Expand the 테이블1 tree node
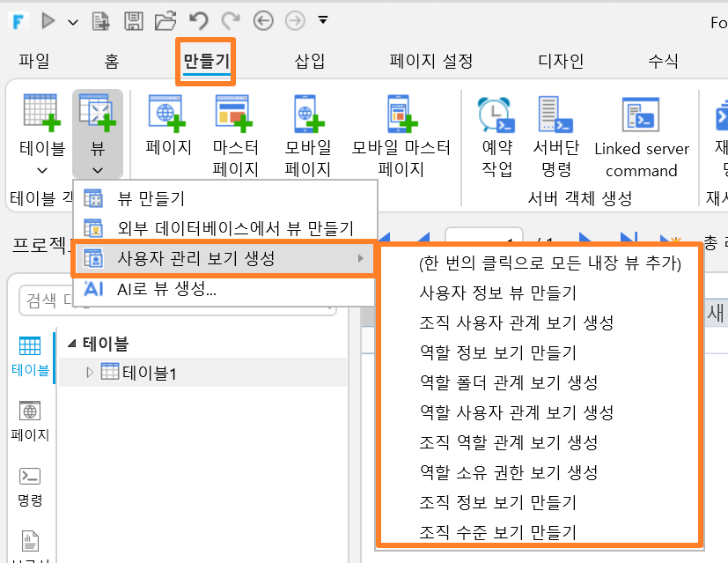The height and width of the screenshot is (563, 728). pyautogui.click(x=90, y=372)
